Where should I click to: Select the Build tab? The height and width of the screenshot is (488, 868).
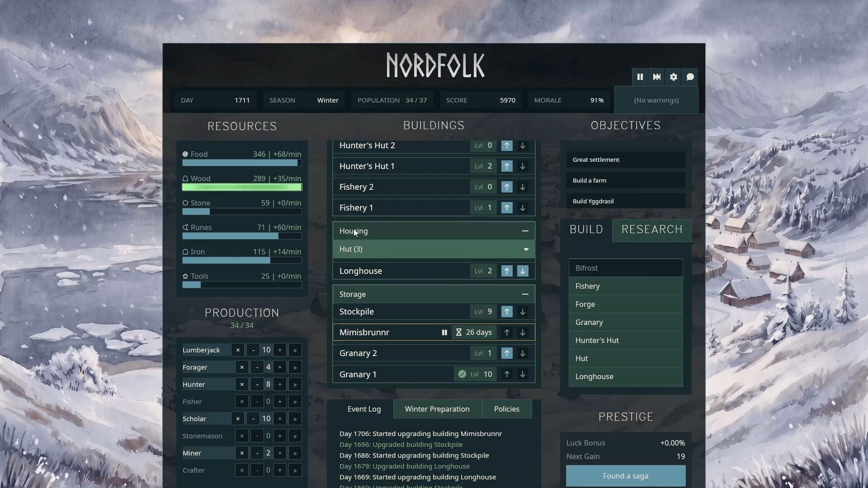pos(586,230)
